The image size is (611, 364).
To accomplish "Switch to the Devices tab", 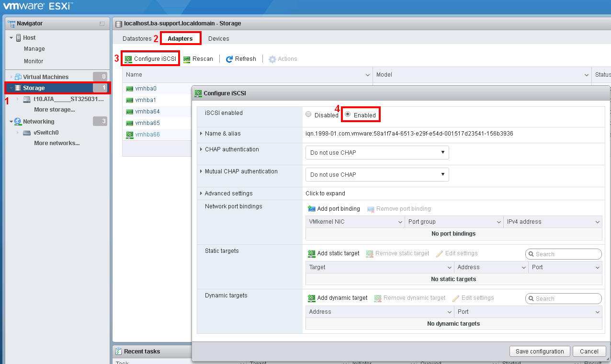I will [218, 38].
